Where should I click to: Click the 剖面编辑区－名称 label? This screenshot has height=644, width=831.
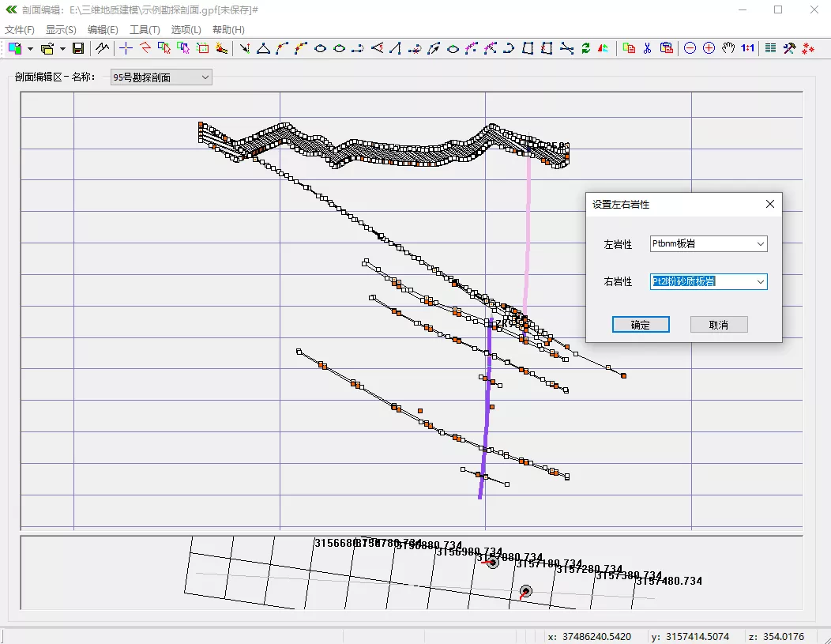tap(55, 77)
